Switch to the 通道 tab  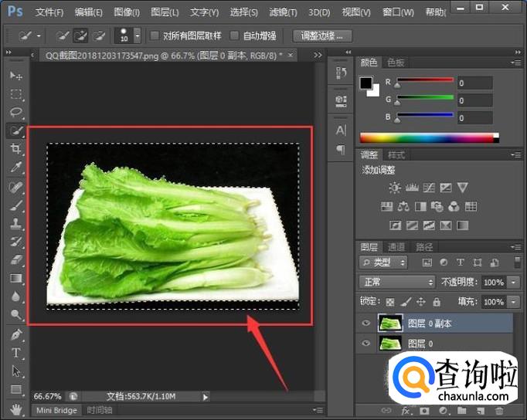point(396,247)
